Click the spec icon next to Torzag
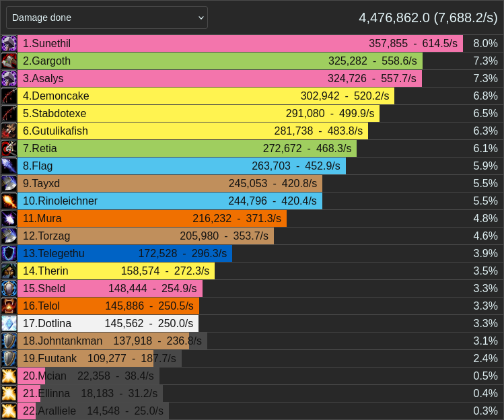The image size is (504, 420). pyautogui.click(x=9, y=236)
